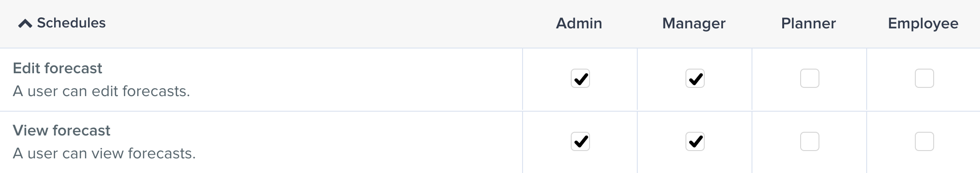Enable Planner for Edit forecast
The height and width of the screenshot is (173, 980).
(x=809, y=78)
